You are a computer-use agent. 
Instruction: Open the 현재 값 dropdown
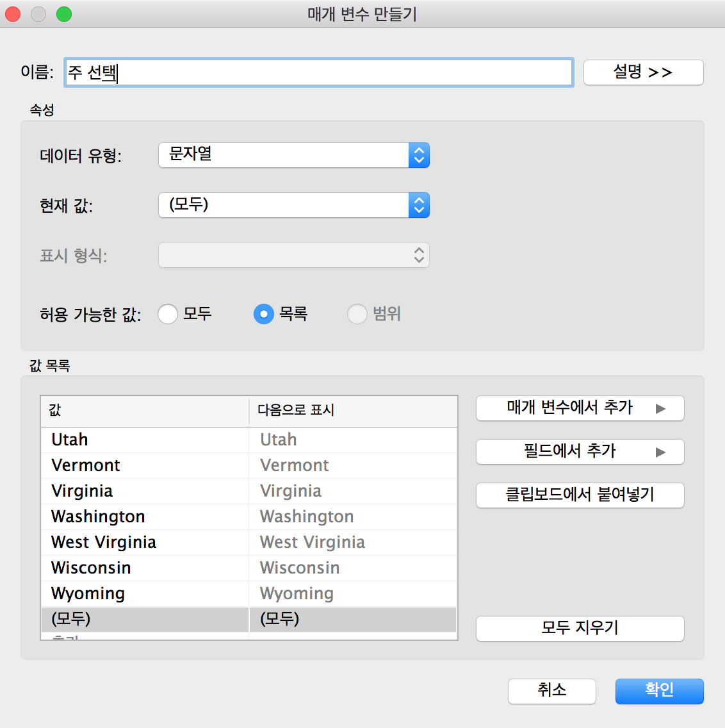coord(294,205)
